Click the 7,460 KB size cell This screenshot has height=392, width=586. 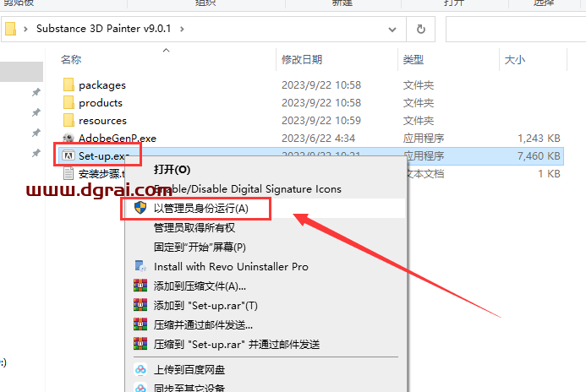point(539,156)
